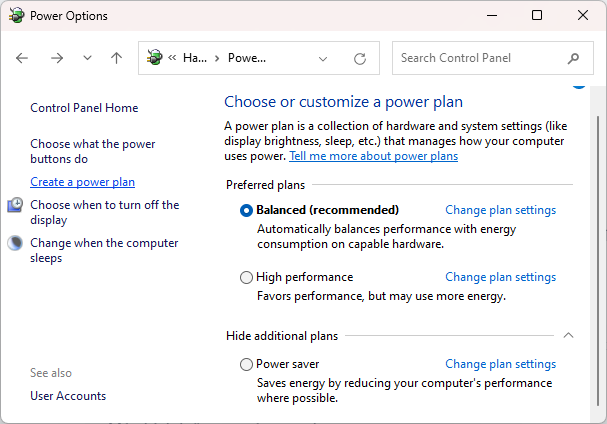Viewport: 607px width, 424px height.
Task: Click the clock icon beside turn off display
Action: point(16,205)
